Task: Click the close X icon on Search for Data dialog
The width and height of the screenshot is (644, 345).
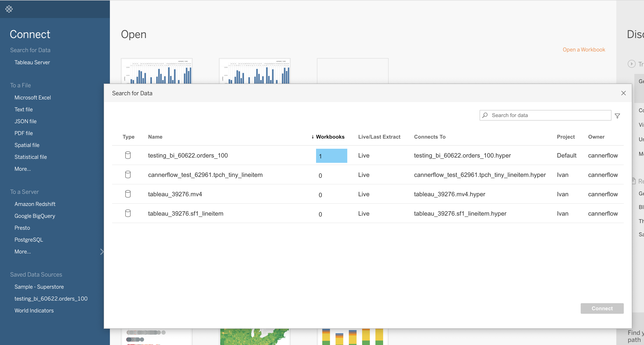Action: tap(624, 93)
